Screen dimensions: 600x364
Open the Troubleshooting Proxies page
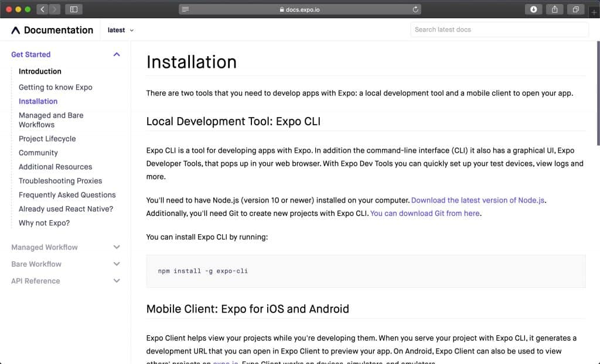[x=61, y=181]
